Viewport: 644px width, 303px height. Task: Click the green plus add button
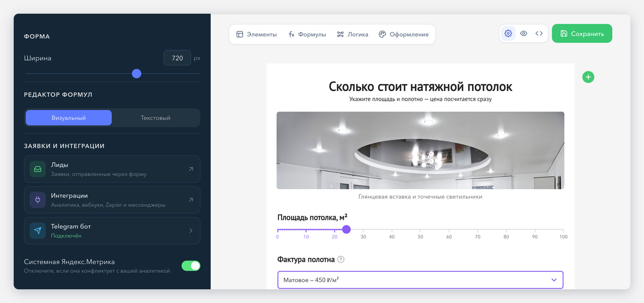tap(588, 77)
